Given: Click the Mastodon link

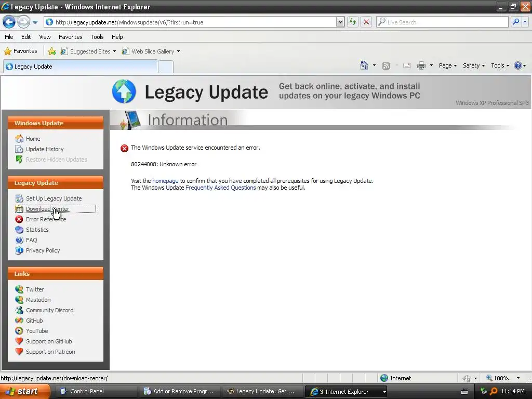Looking at the screenshot, I should click(x=38, y=300).
